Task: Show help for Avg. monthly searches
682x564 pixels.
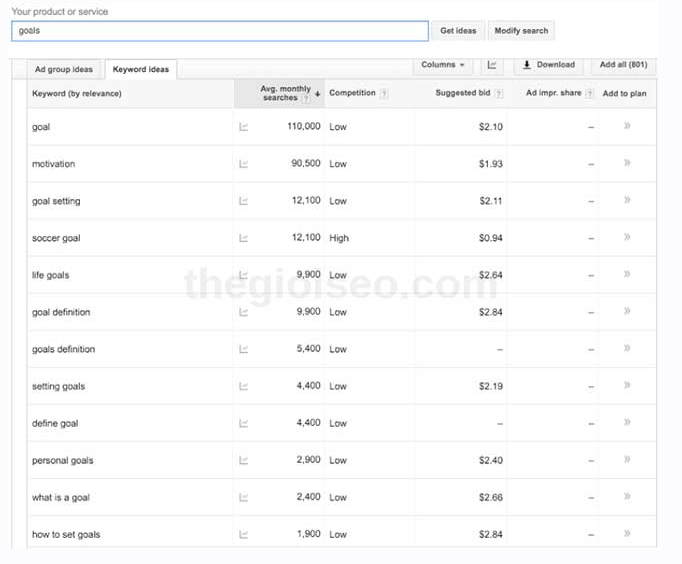Action: (x=306, y=98)
